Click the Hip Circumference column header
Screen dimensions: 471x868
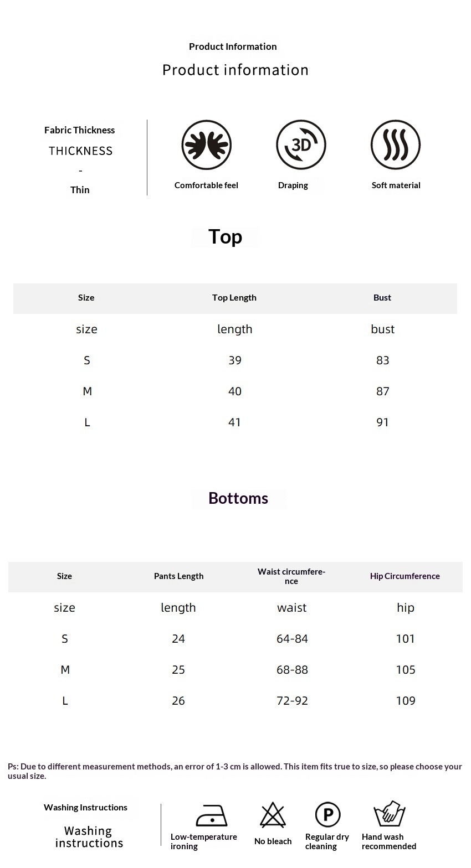coord(405,576)
